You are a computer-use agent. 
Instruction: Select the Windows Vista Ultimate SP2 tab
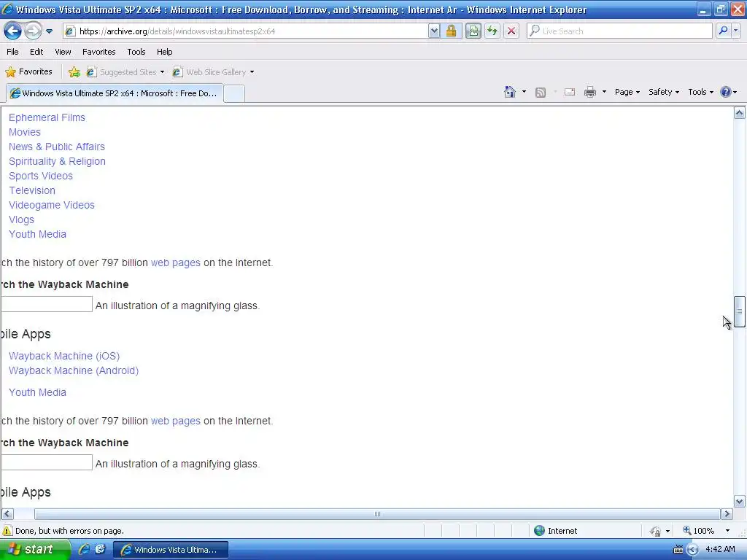(115, 93)
